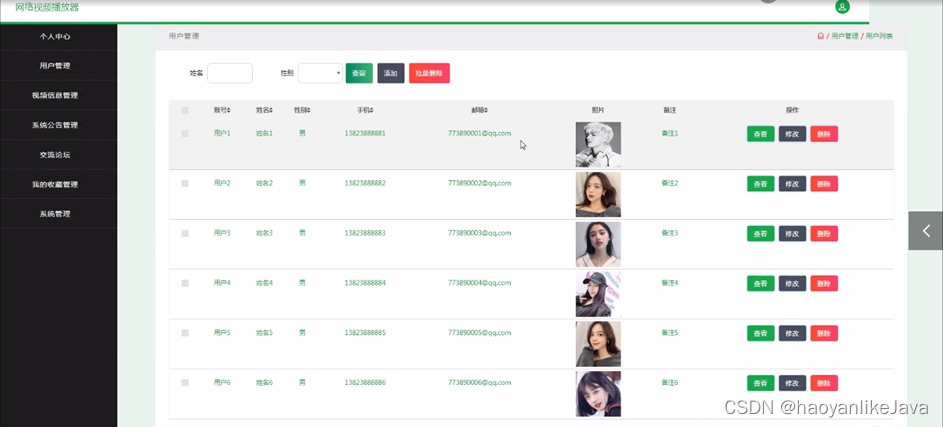Open 系统管理 in the sidebar

55,214
